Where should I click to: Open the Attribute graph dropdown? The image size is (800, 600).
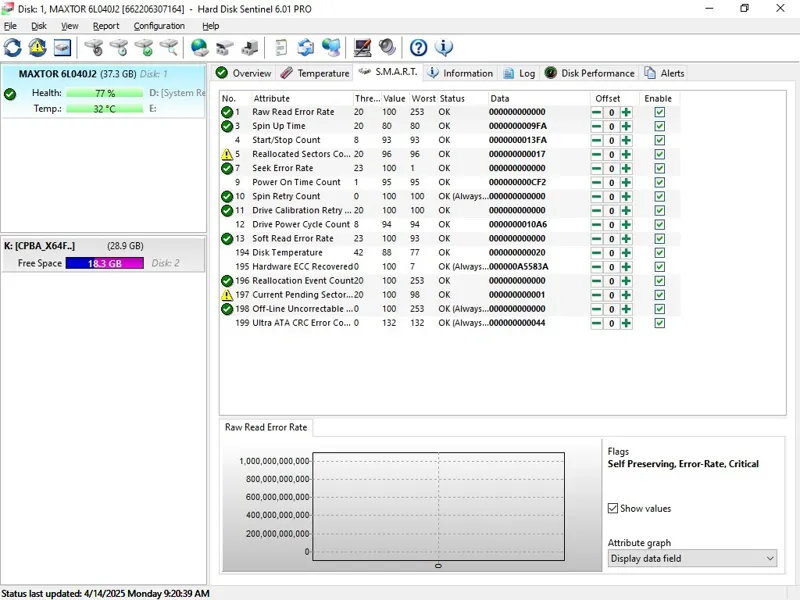coord(692,558)
